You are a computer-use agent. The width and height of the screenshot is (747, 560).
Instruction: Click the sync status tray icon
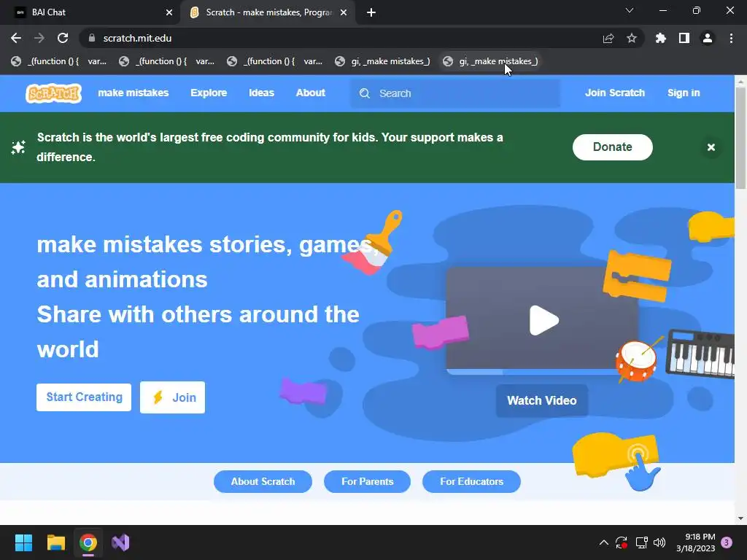[622, 542]
